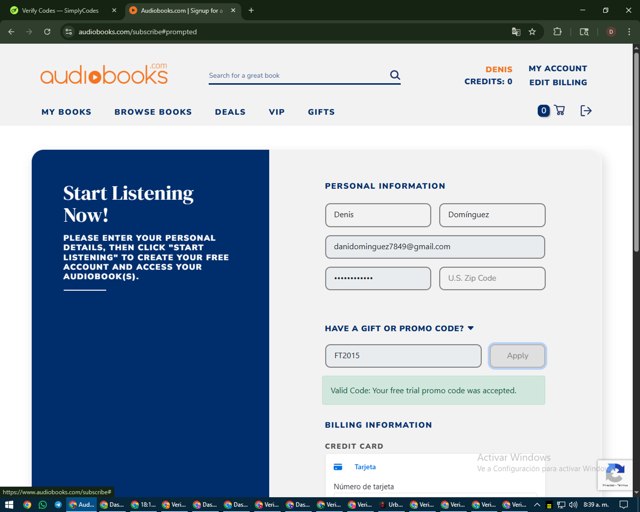Close the Verify Codes SimplyCodes tab

pyautogui.click(x=114, y=10)
